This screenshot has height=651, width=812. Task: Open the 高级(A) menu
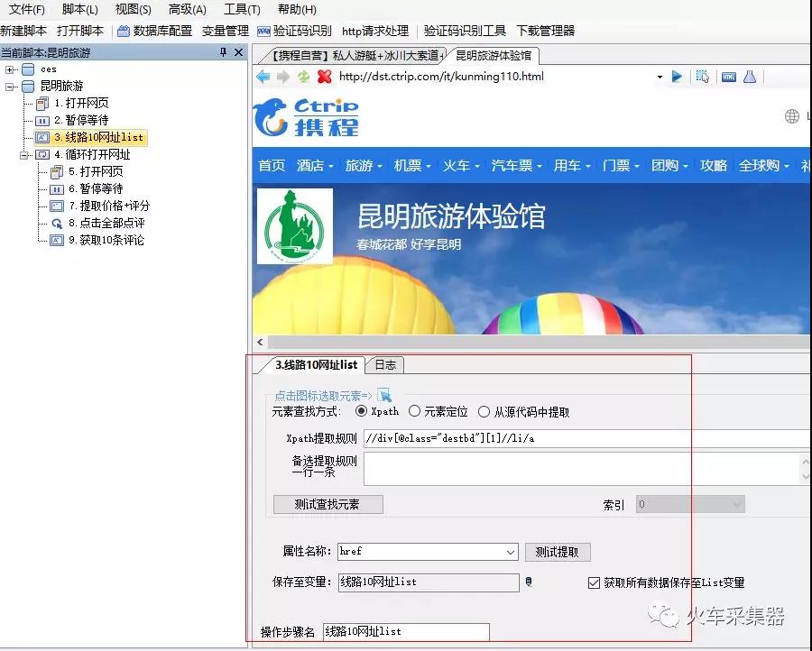[x=187, y=9]
